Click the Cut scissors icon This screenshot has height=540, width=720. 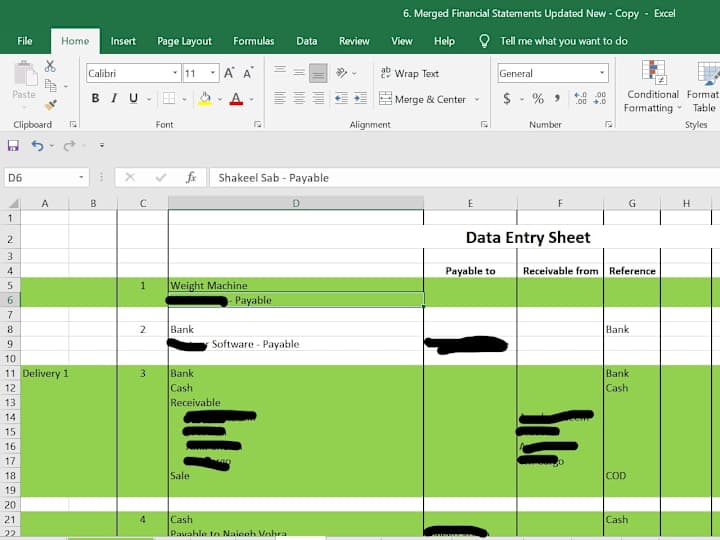(x=50, y=66)
